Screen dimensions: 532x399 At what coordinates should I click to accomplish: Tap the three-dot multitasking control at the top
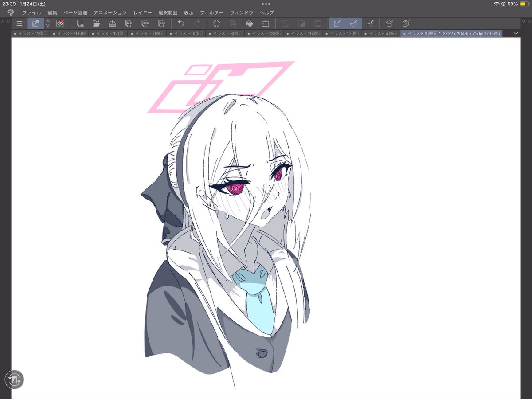[266, 4]
